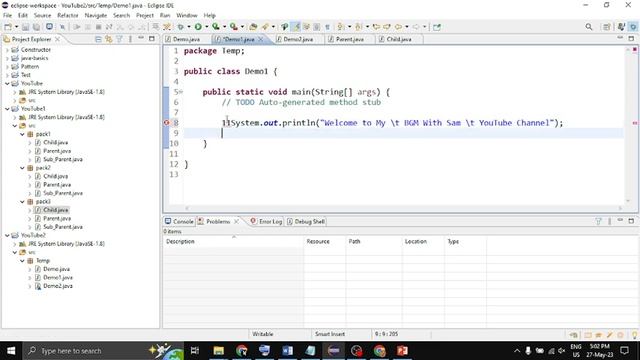
Task: Click Open Perspective icon
Action: pyautogui.click(x=607, y=27)
